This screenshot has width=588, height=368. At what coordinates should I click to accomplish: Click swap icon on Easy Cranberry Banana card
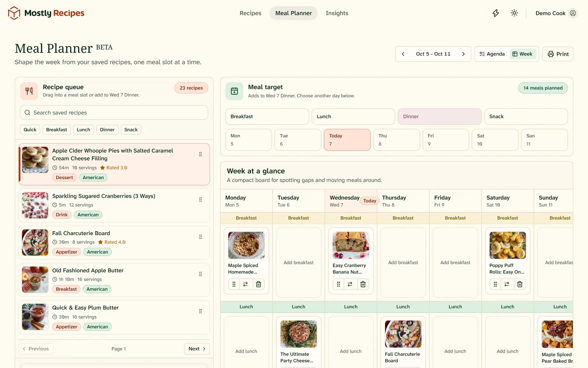click(350, 284)
